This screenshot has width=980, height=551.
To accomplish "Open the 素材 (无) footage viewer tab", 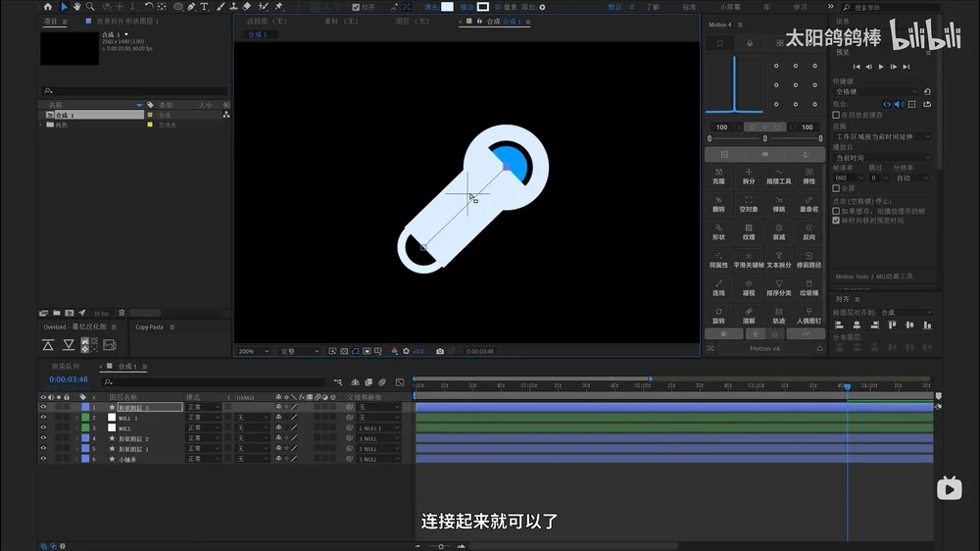I will 341,22.
